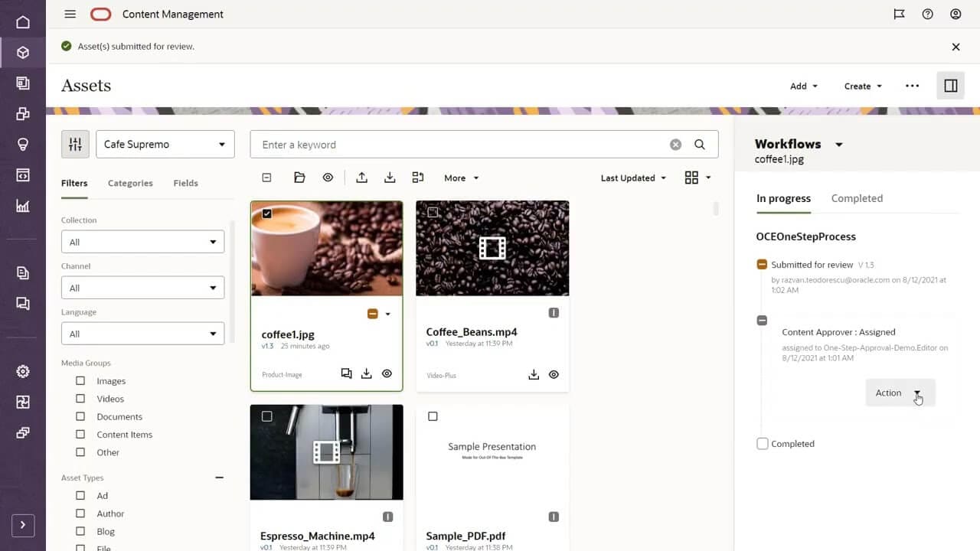980x551 pixels.
Task: Open the lightbulb icon in the sidebar
Action: (x=23, y=145)
